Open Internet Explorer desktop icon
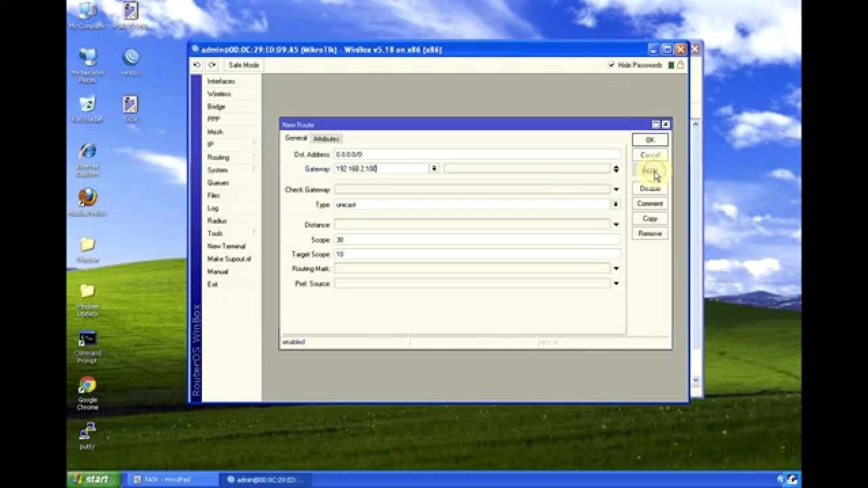The width and height of the screenshot is (868, 488). coord(87,160)
